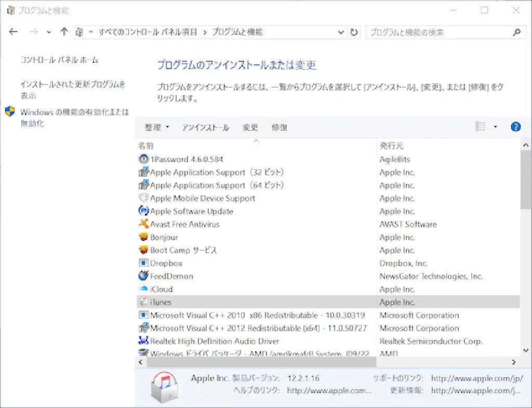532x408 pixels.
Task: Expand the view options dropdown arrow
Action: pyautogui.click(x=495, y=127)
